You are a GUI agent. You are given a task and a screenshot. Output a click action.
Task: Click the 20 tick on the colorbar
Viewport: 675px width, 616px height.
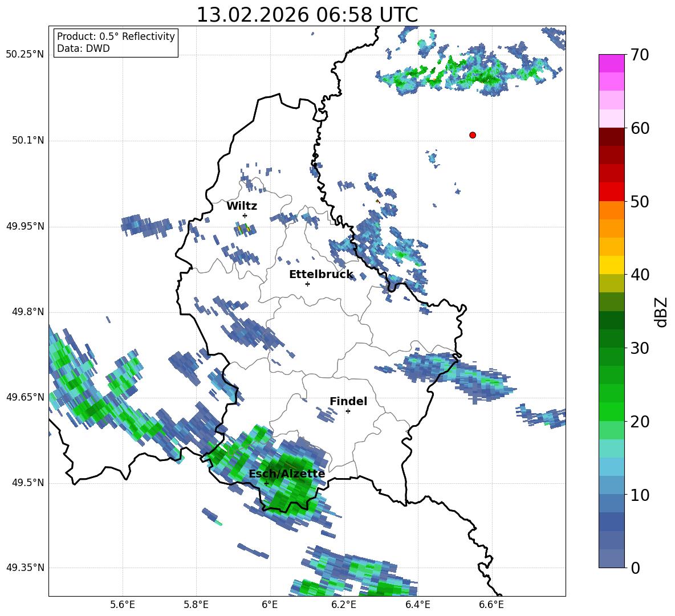coord(640,422)
